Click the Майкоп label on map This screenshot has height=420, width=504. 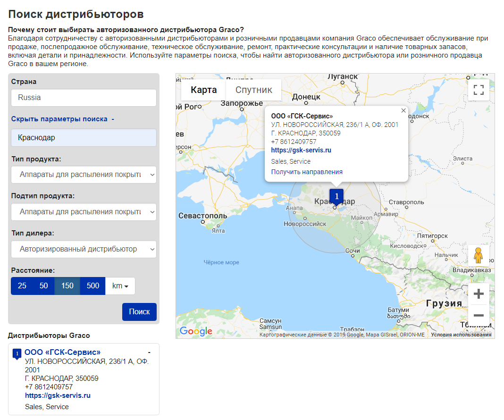[x=361, y=218]
